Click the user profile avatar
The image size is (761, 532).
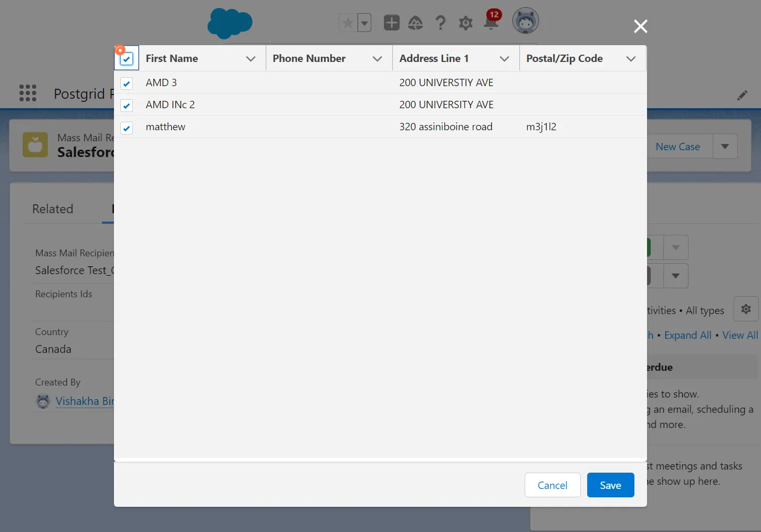[525, 22]
